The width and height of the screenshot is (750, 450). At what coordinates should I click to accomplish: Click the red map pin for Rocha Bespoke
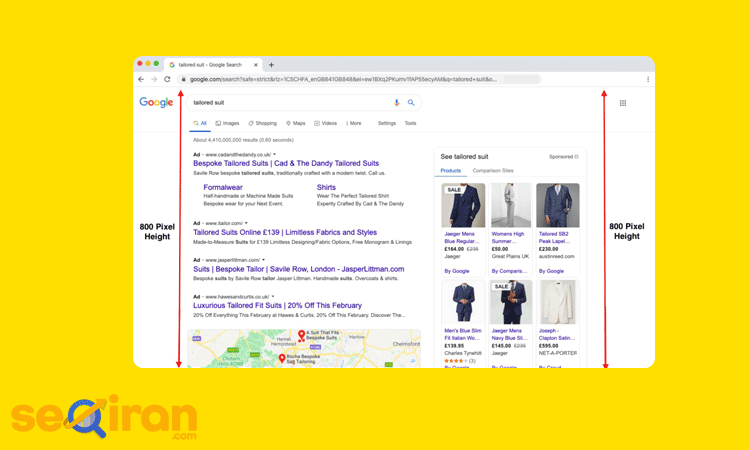282,358
